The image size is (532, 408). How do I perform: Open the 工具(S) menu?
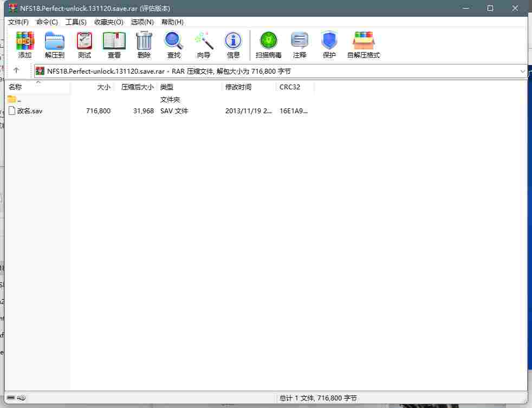(76, 22)
